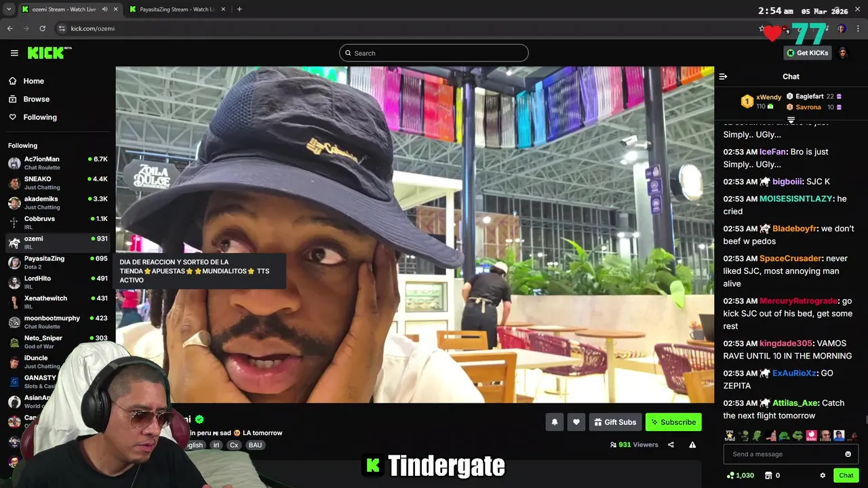Screen dimensions: 868x488
Task: Collapse the chat panel arrow icon
Action: click(x=723, y=77)
